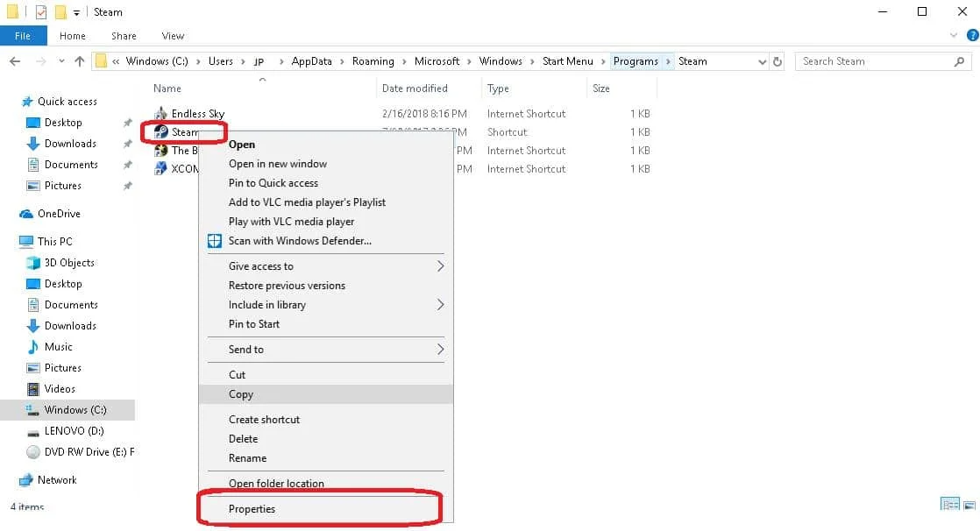Switch to the View ribbon tab
This screenshot has height=531, width=980.
click(172, 35)
